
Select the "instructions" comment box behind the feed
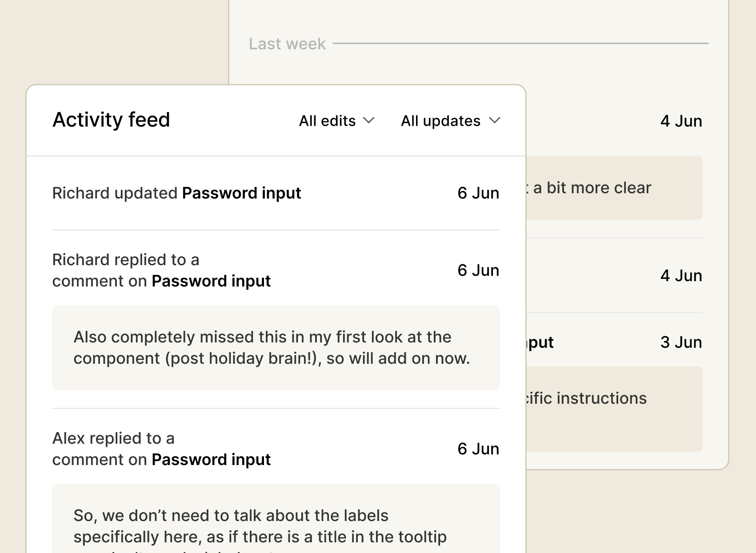pos(613,409)
